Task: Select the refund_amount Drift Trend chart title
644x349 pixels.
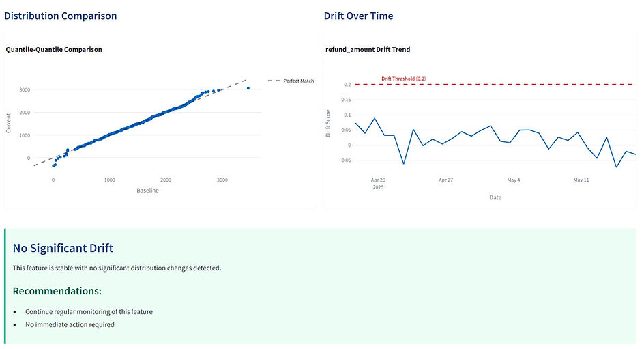Action: click(368, 49)
